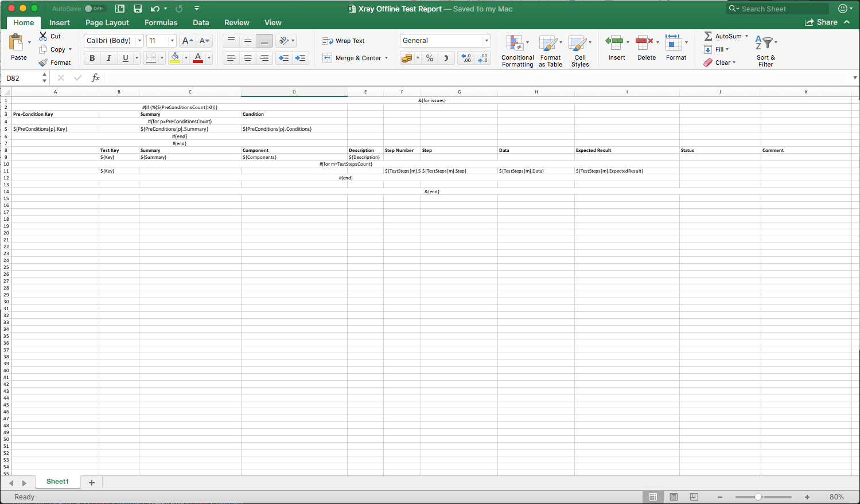Open the Page Layout tab
The image size is (860, 504).
tap(107, 22)
